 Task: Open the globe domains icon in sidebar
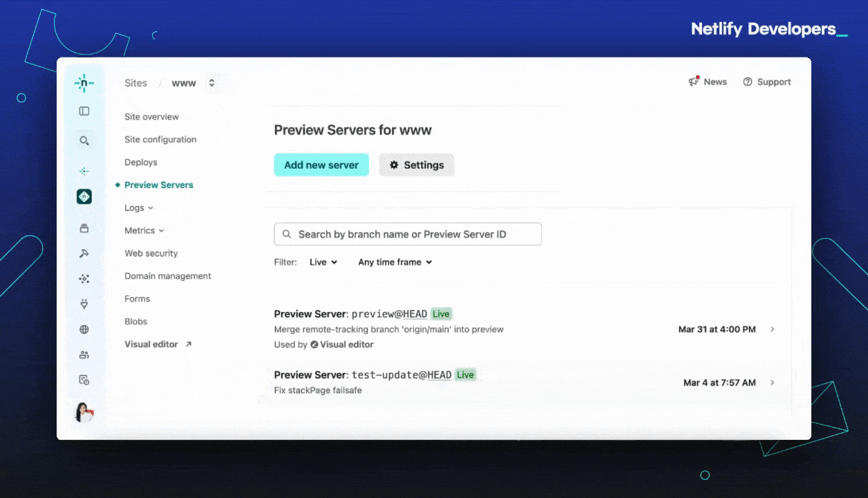click(x=84, y=329)
